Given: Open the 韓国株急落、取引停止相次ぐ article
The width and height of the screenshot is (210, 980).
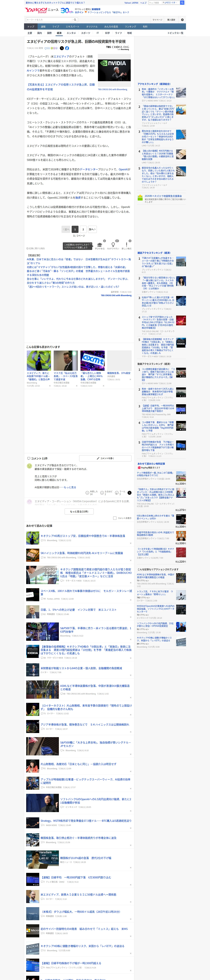Looking at the screenshot, I should pos(79,838).
